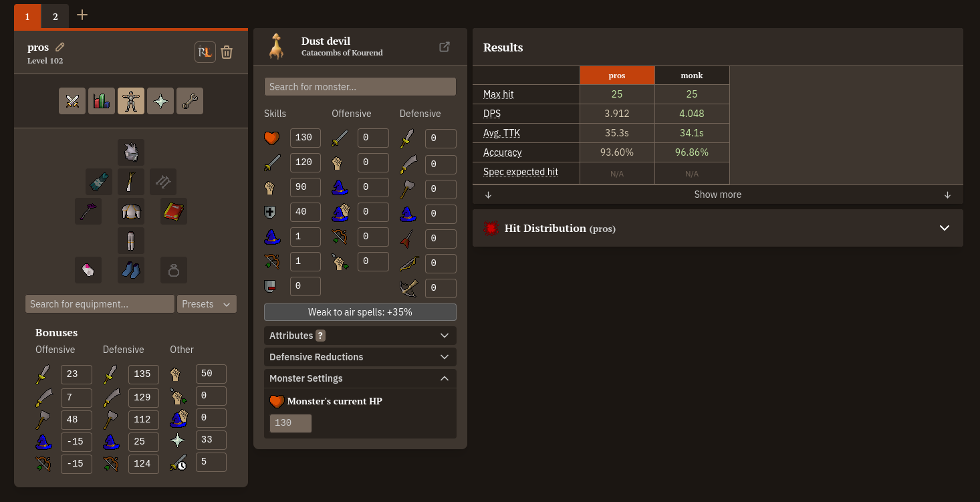The height and width of the screenshot is (502, 980).
Task: Select loadout tab 1
Action: click(x=27, y=17)
